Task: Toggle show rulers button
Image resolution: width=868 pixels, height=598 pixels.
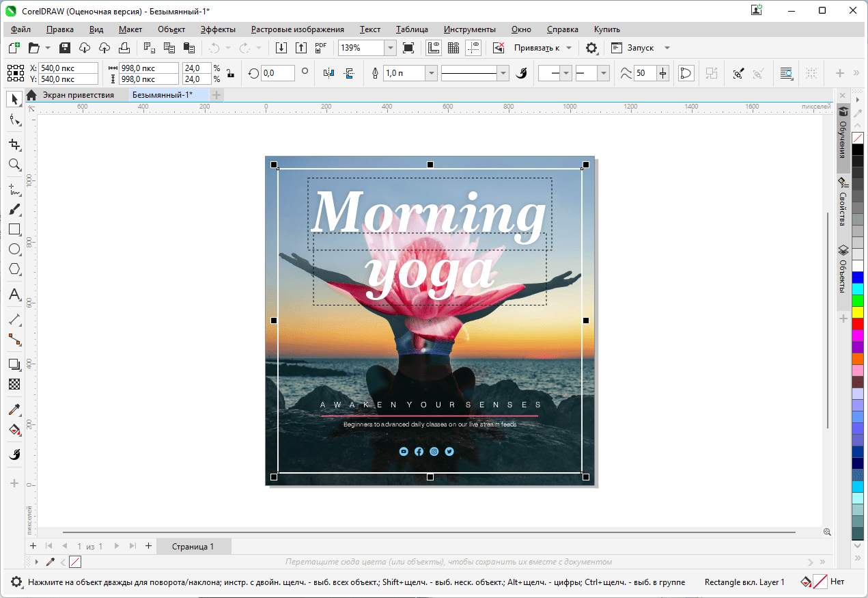Action: click(x=433, y=48)
